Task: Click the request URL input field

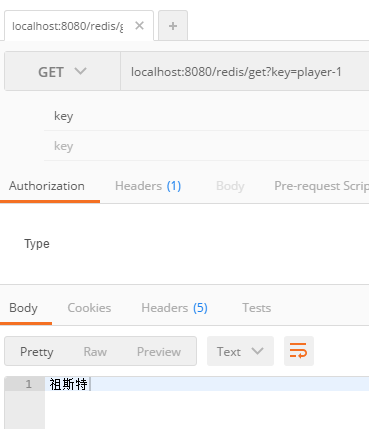Action: [x=245, y=71]
